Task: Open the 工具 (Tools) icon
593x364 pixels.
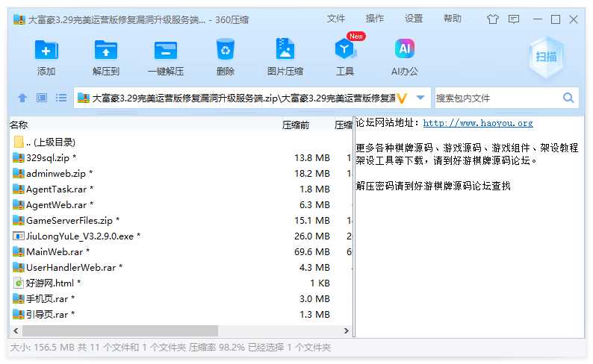Action: click(x=344, y=49)
